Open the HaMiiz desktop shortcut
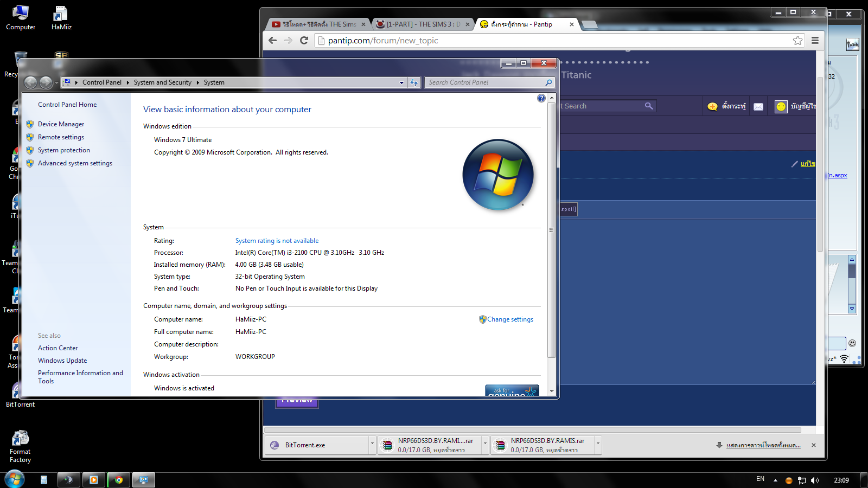868x488 pixels. (61, 17)
